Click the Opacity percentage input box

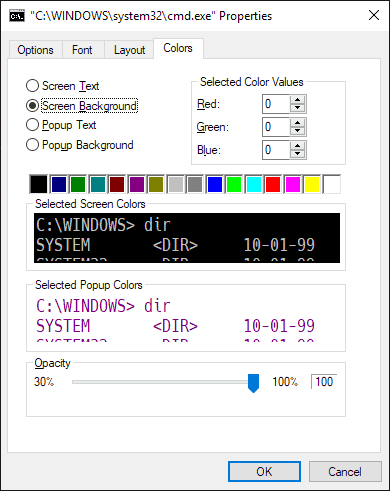pos(324,382)
